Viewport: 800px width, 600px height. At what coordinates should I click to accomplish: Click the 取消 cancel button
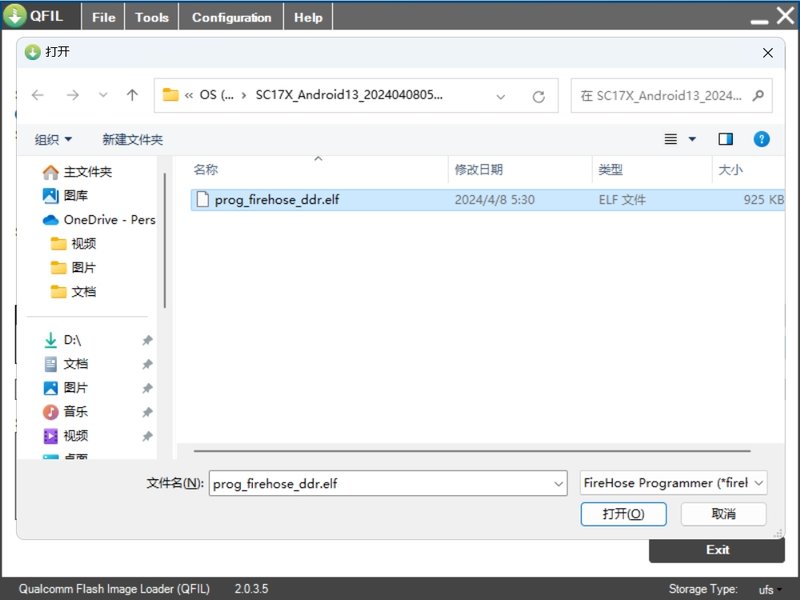(723, 514)
